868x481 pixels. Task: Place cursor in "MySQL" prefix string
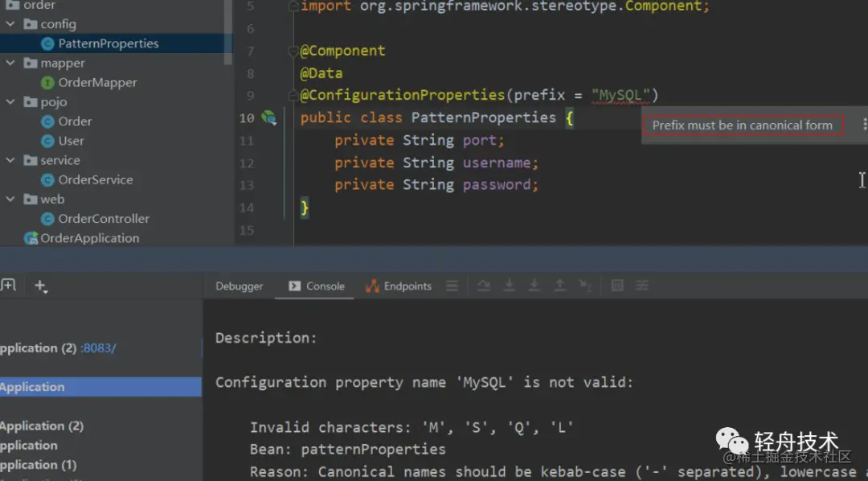tap(620, 95)
